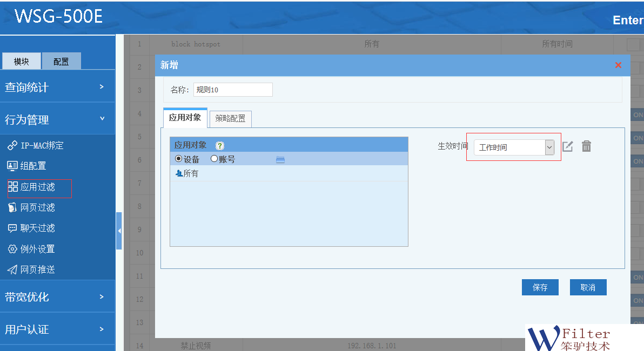Screen dimensions: 644x351
Task: Select the 设备 radio button
Action: click(x=179, y=159)
